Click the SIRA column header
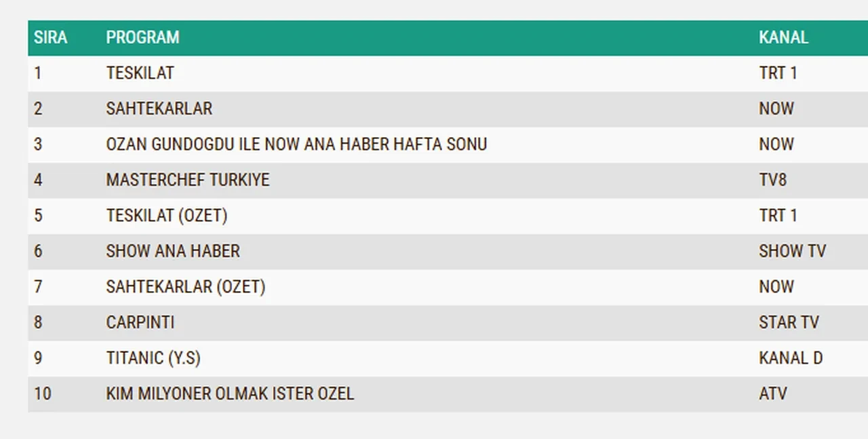Viewport: 868px width, 439px height. pos(51,37)
